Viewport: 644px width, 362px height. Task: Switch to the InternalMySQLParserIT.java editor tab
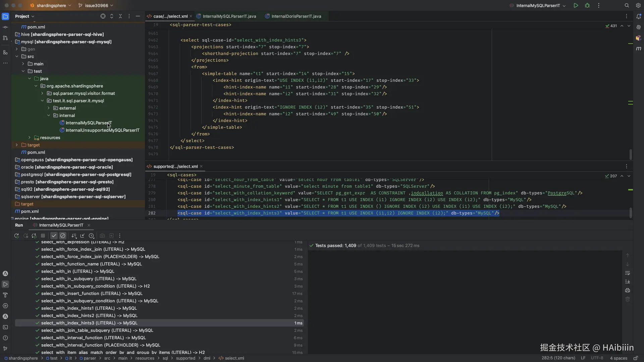coord(229,16)
